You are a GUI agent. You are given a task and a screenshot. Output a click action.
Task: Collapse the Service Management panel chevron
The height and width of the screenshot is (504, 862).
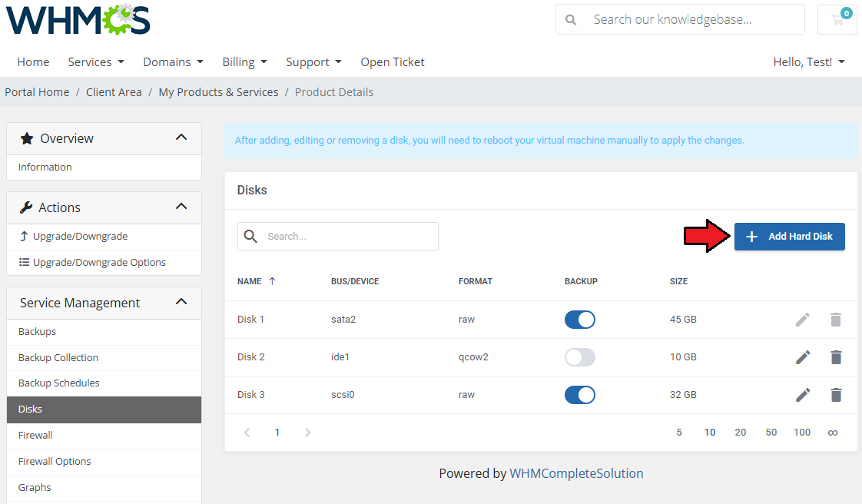(x=181, y=302)
